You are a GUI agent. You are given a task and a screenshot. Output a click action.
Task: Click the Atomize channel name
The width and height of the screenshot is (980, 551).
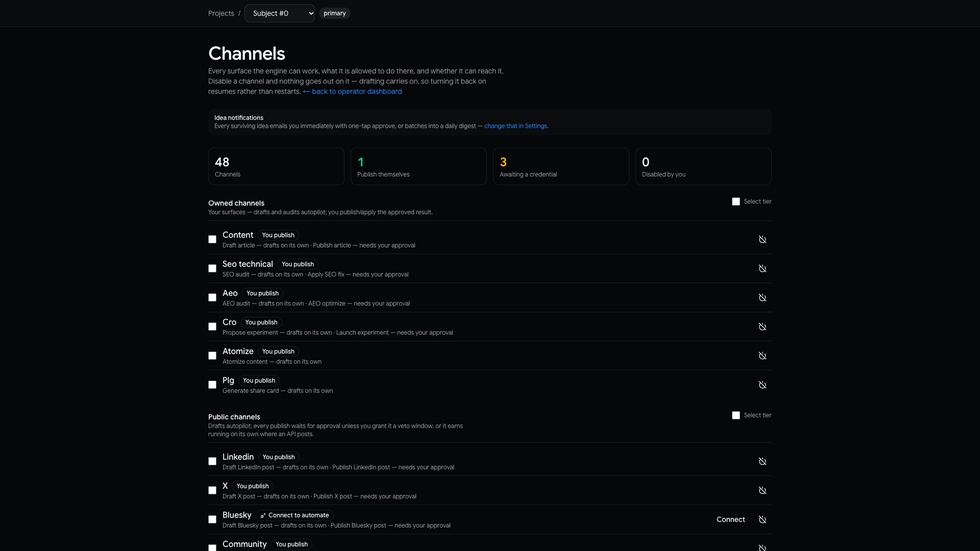point(238,351)
